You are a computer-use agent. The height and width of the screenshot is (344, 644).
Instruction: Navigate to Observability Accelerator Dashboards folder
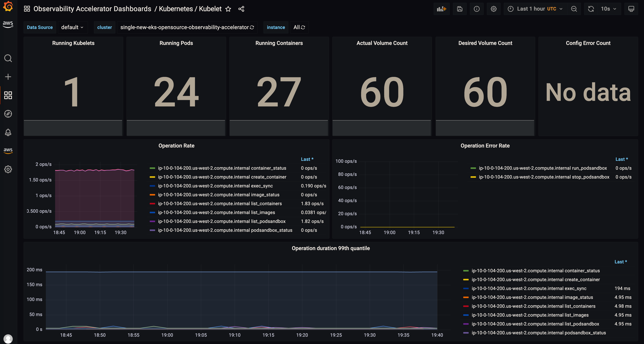click(92, 9)
